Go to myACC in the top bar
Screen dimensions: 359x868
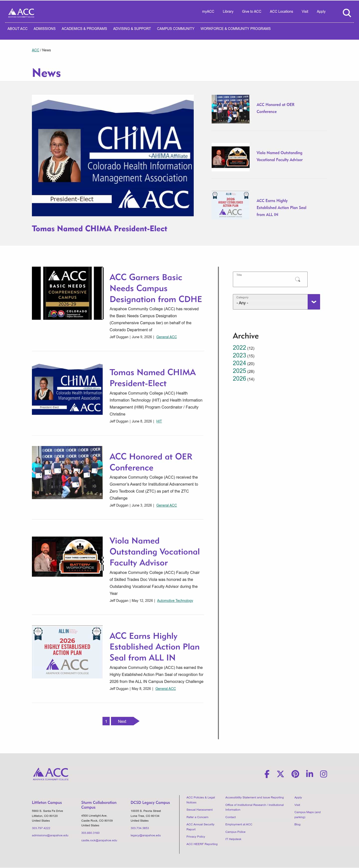(208, 11)
